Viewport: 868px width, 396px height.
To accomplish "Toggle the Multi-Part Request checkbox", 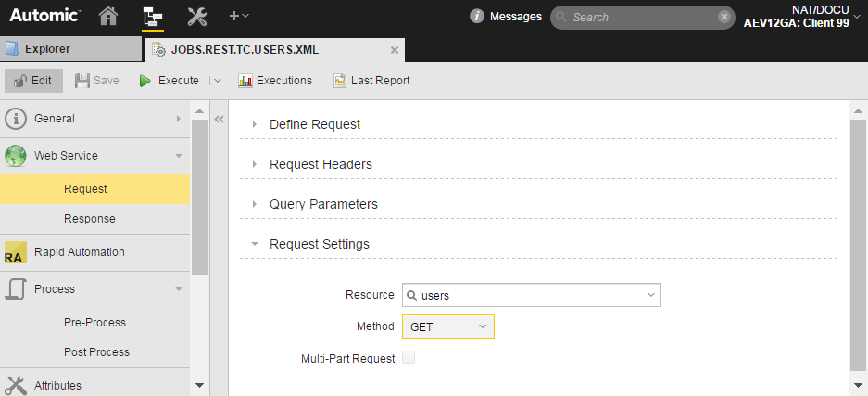I will pyautogui.click(x=409, y=358).
